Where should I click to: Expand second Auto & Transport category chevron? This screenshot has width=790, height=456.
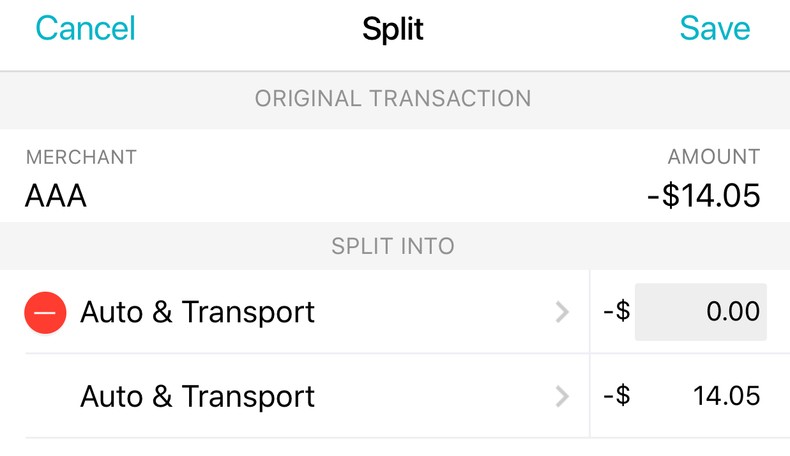(562, 397)
